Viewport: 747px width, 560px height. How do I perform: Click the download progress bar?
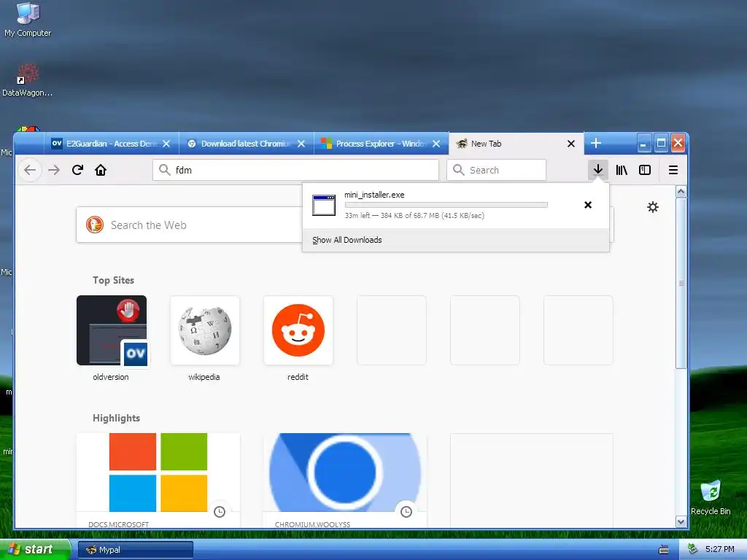(446, 205)
